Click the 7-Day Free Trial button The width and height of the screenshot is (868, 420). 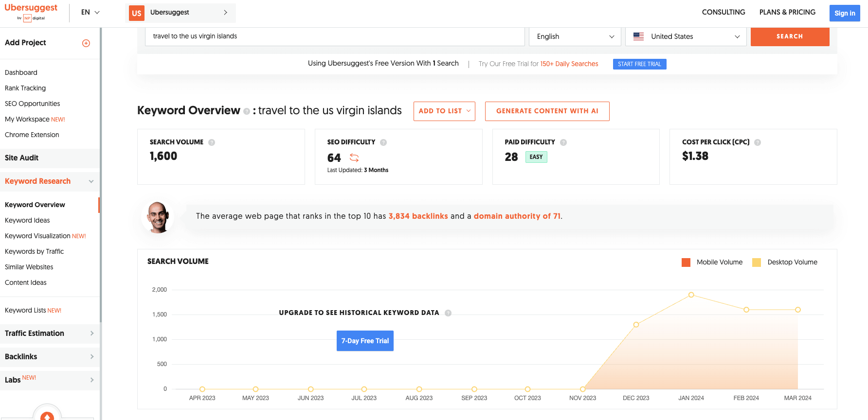coord(365,341)
